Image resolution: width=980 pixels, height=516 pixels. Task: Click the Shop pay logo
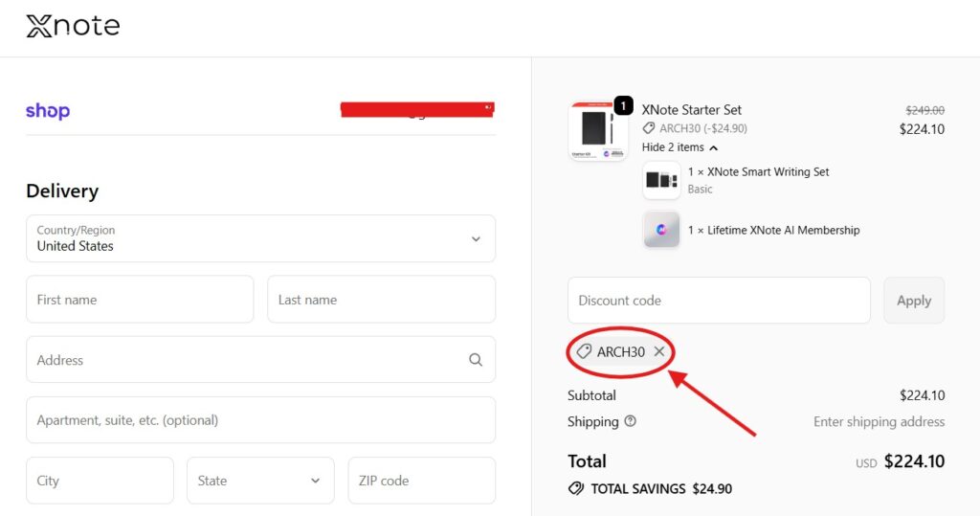48,111
